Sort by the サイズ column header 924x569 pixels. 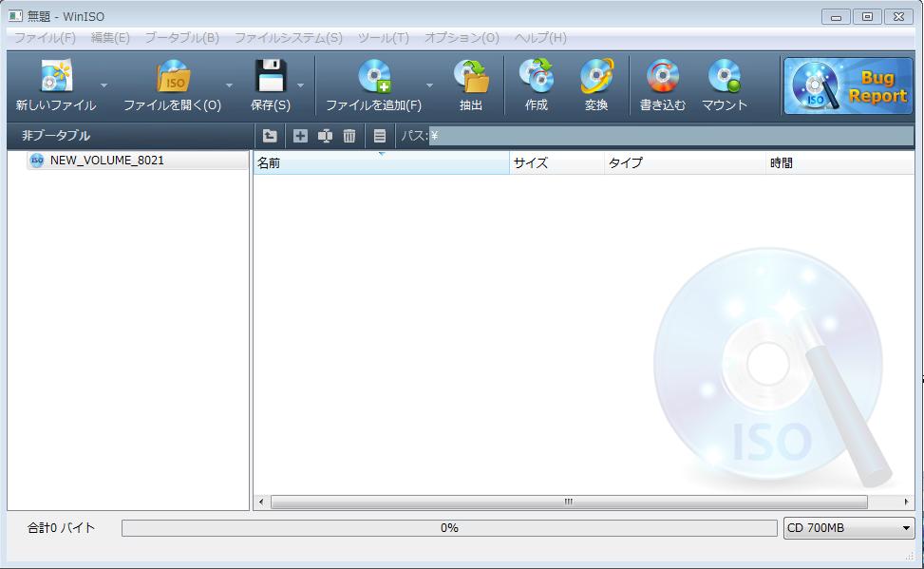556,162
